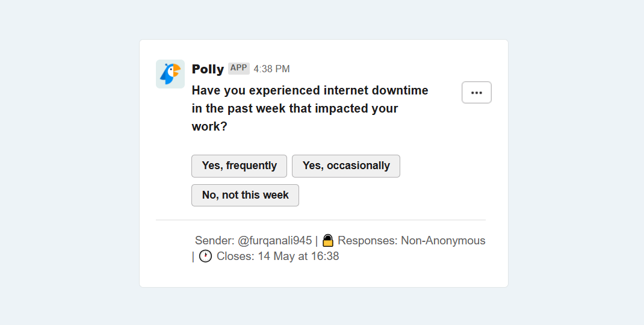Vote "Yes, frequently" in the poll
The image size is (644, 325).
(239, 166)
